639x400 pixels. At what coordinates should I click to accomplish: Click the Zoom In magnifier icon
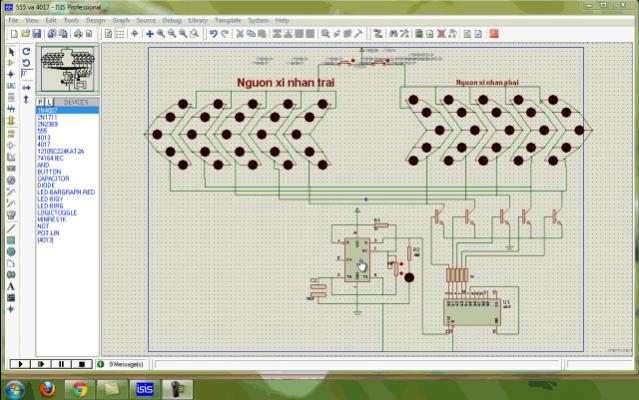tap(161, 33)
